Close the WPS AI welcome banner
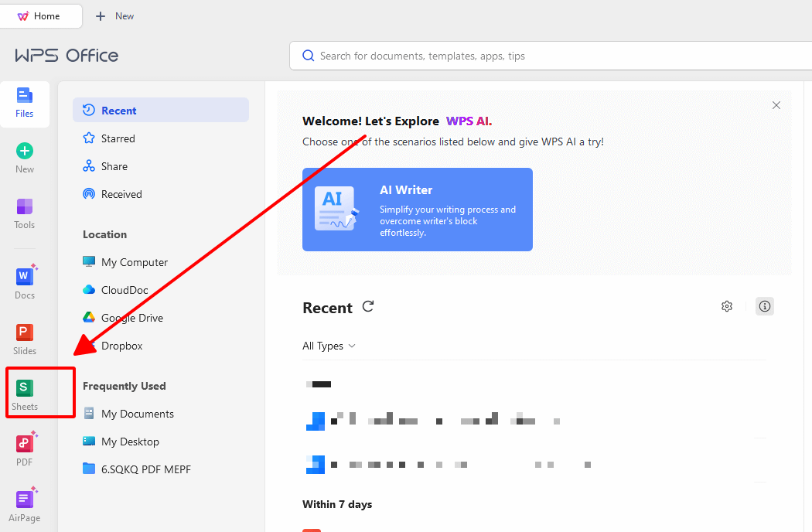 (x=776, y=105)
